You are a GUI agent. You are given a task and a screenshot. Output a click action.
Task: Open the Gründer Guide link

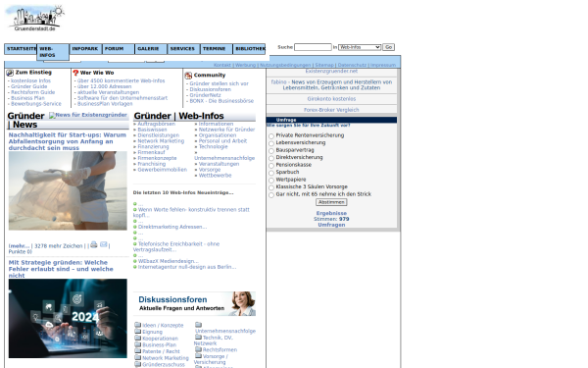(x=28, y=86)
